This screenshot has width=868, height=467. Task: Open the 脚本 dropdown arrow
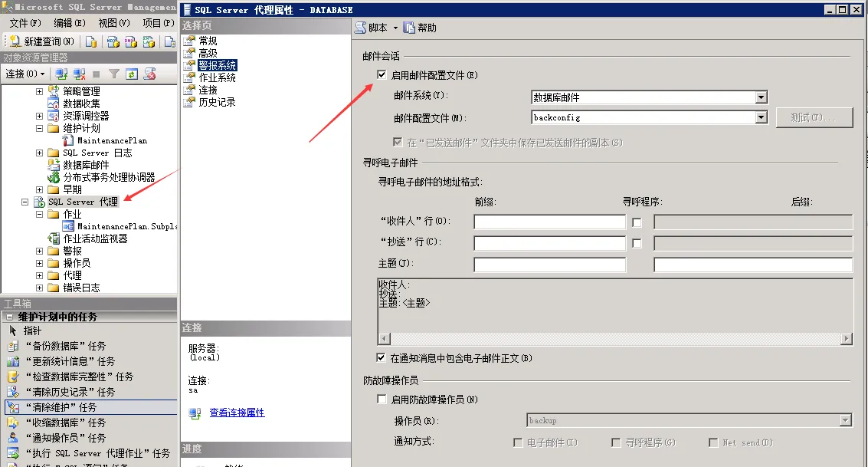coord(395,28)
